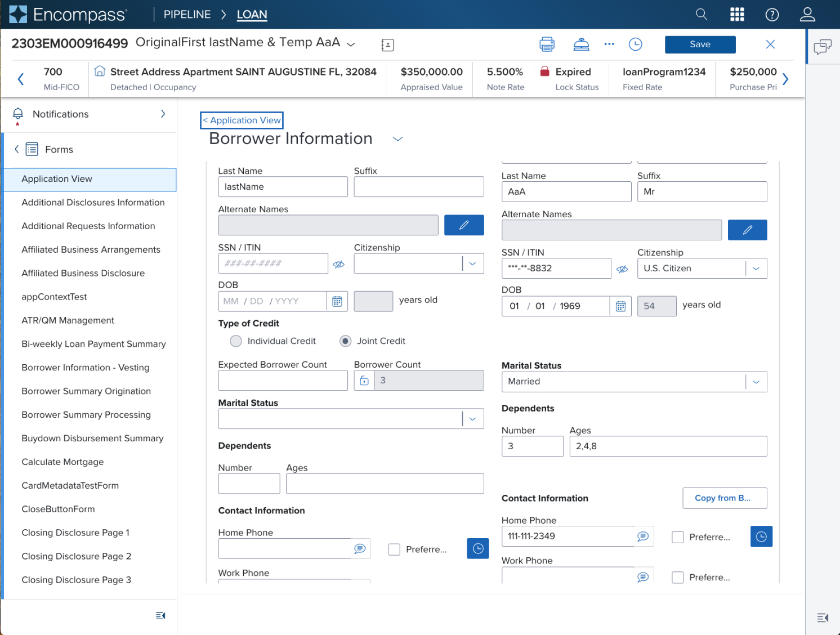Click the Application View back link

pos(242,120)
